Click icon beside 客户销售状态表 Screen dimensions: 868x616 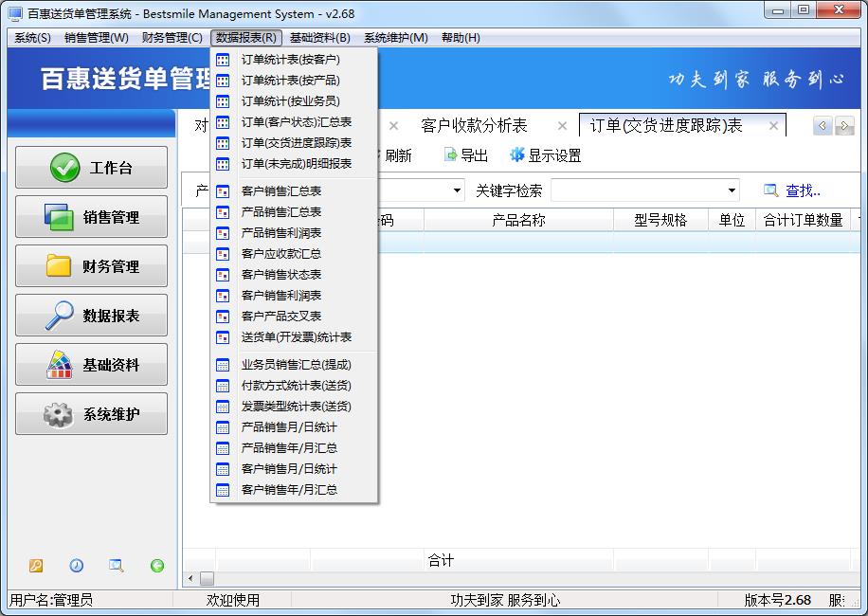223,275
